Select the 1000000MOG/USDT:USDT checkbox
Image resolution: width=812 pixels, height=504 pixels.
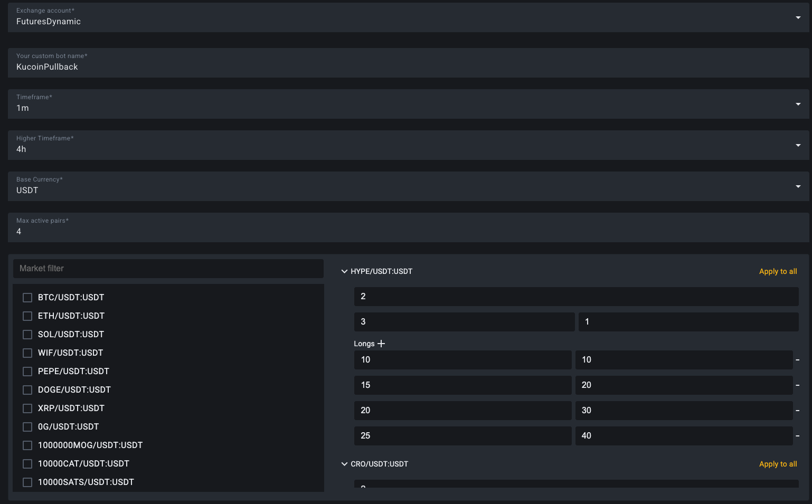point(27,445)
